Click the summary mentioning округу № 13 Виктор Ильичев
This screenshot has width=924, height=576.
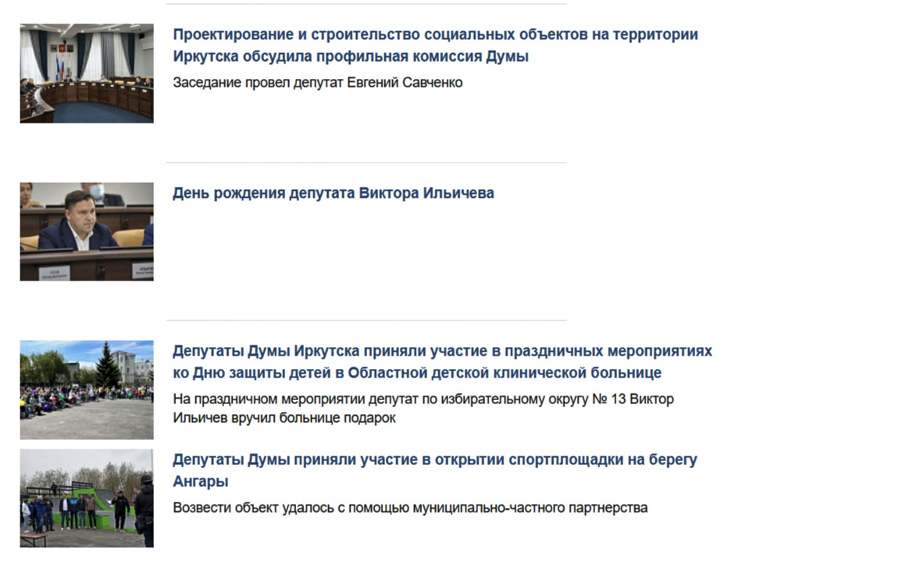click(423, 409)
